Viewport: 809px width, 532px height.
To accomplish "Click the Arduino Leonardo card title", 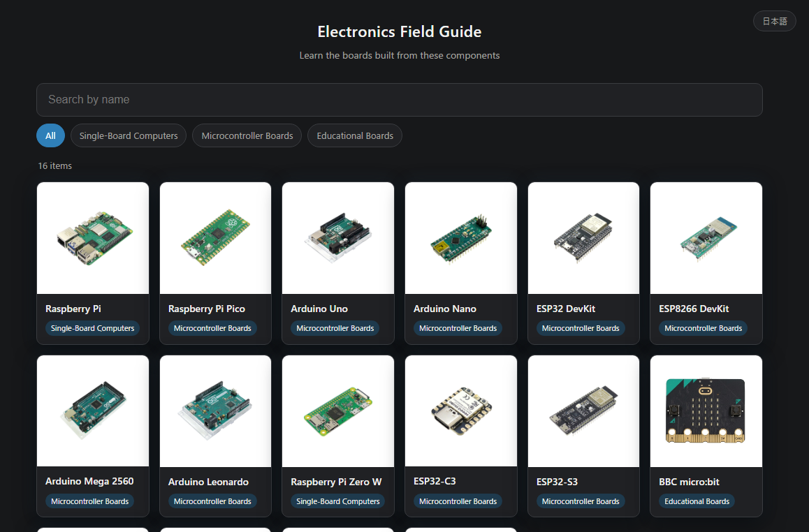I will coord(208,482).
